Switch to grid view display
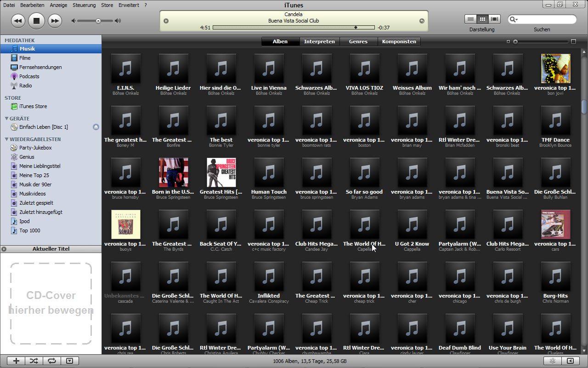Screen dimensions: 588x368 pos(482,19)
